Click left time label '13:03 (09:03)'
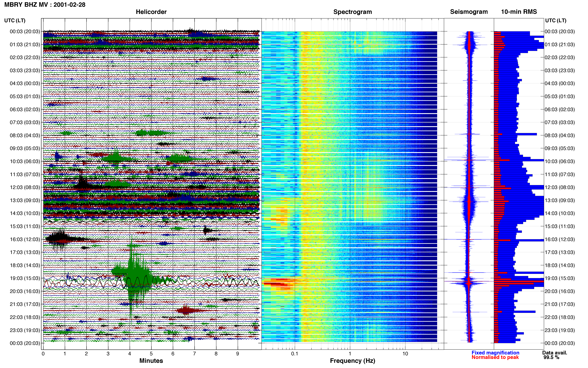Viewport: 588px width, 368px height. point(25,200)
